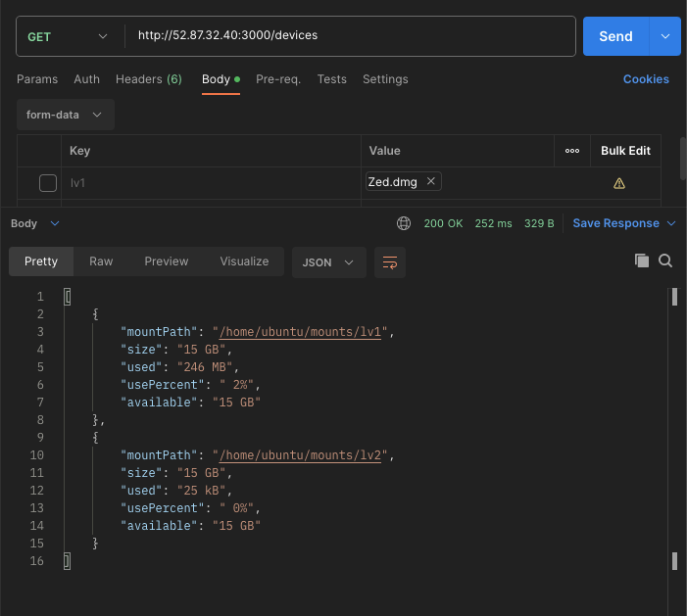This screenshot has height=616, width=687.
Task: Switch to the Preview response view
Action: (x=167, y=261)
